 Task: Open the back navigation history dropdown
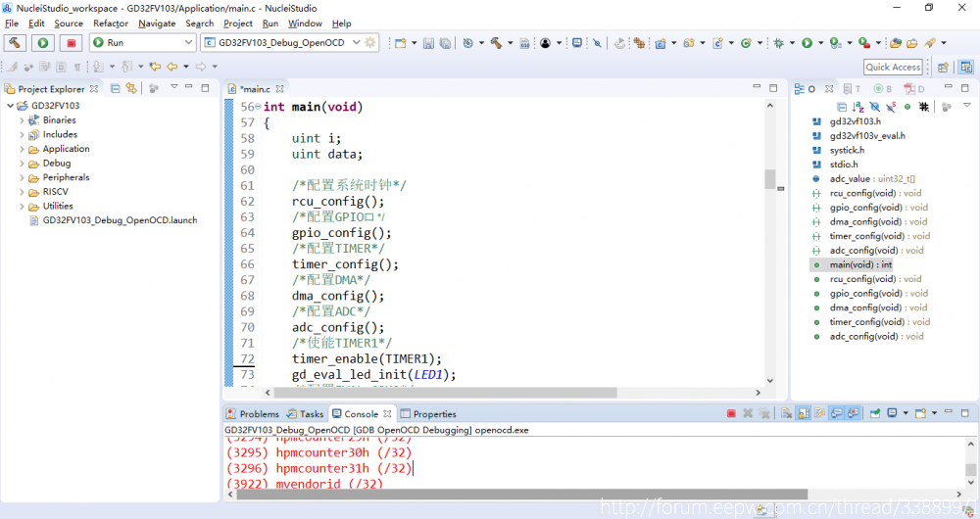186,67
